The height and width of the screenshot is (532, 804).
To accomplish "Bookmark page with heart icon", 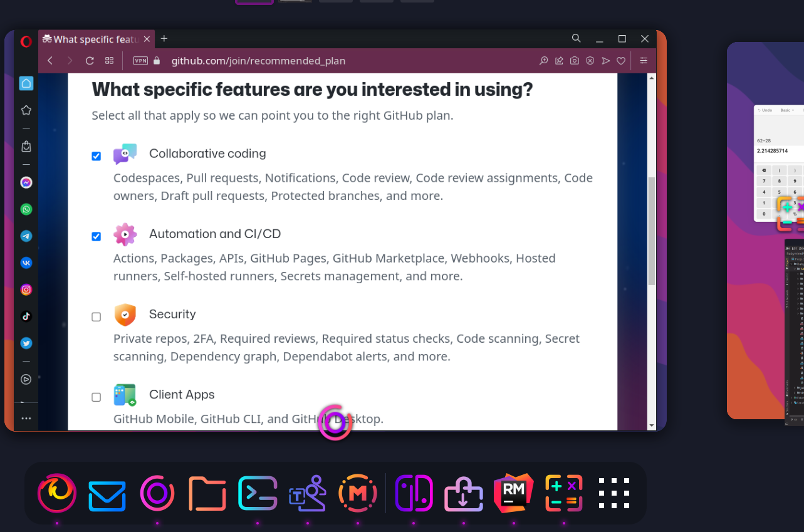I will [x=621, y=61].
